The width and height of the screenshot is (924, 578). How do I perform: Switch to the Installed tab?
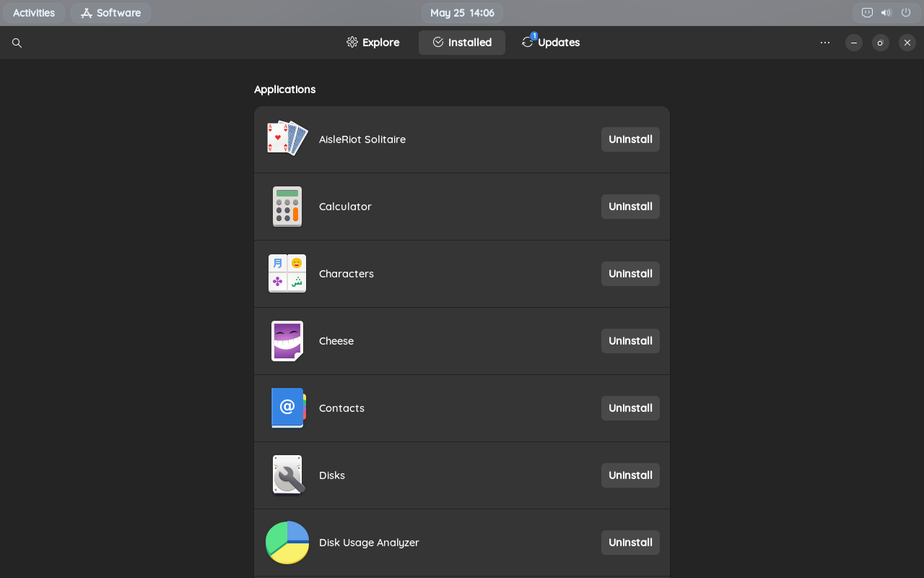click(x=462, y=43)
